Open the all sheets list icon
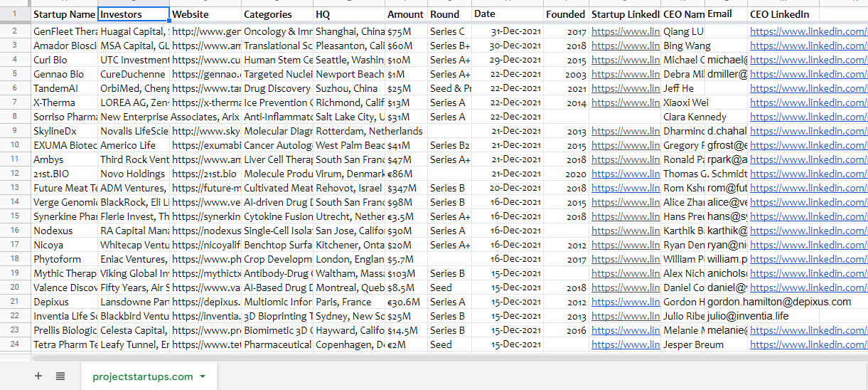 point(60,376)
